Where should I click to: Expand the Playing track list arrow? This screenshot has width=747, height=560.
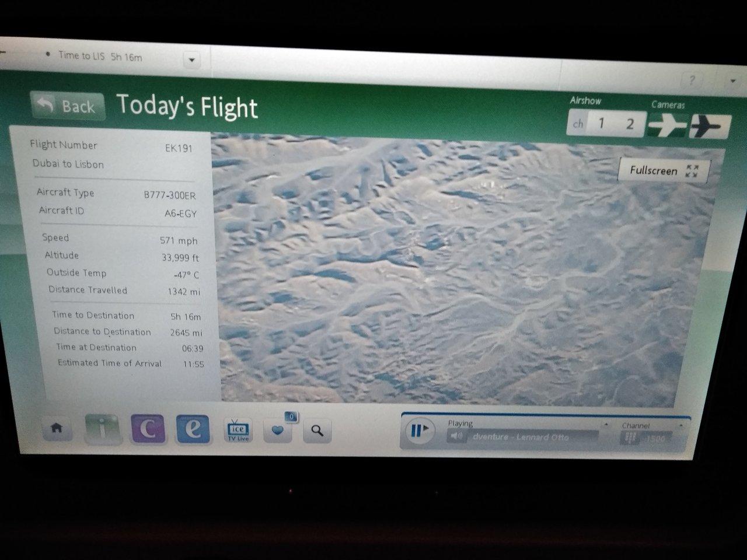click(605, 425)
